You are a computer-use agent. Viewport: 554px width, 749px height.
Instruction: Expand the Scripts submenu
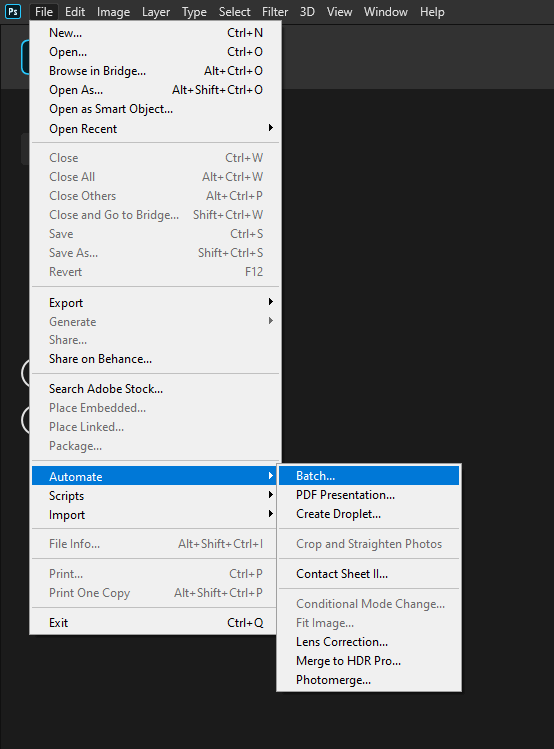(155, 496)
